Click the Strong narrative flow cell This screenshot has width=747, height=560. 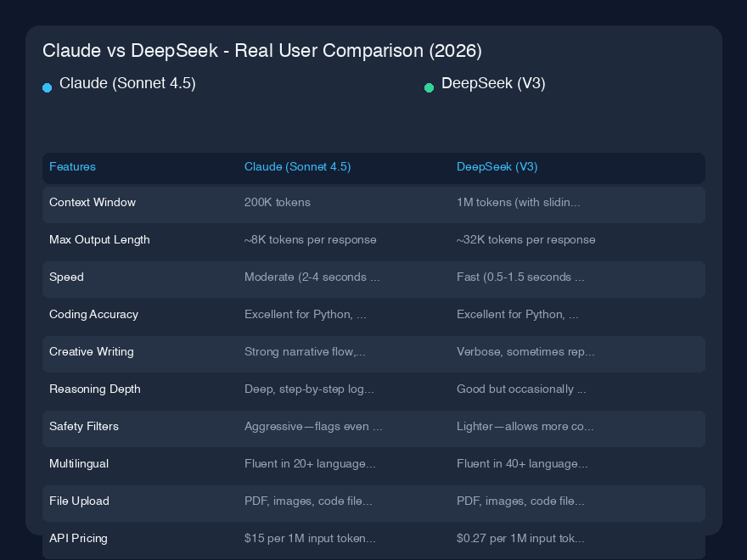[305, 351]
